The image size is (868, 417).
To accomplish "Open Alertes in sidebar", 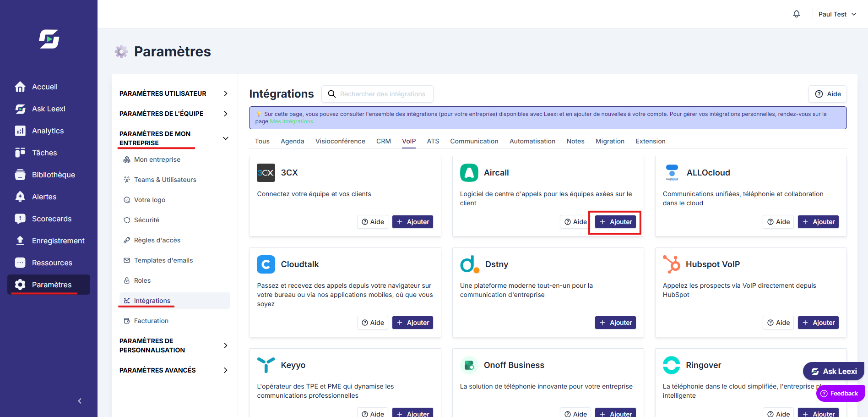I will pyautogui.click(x=49, y=197).
